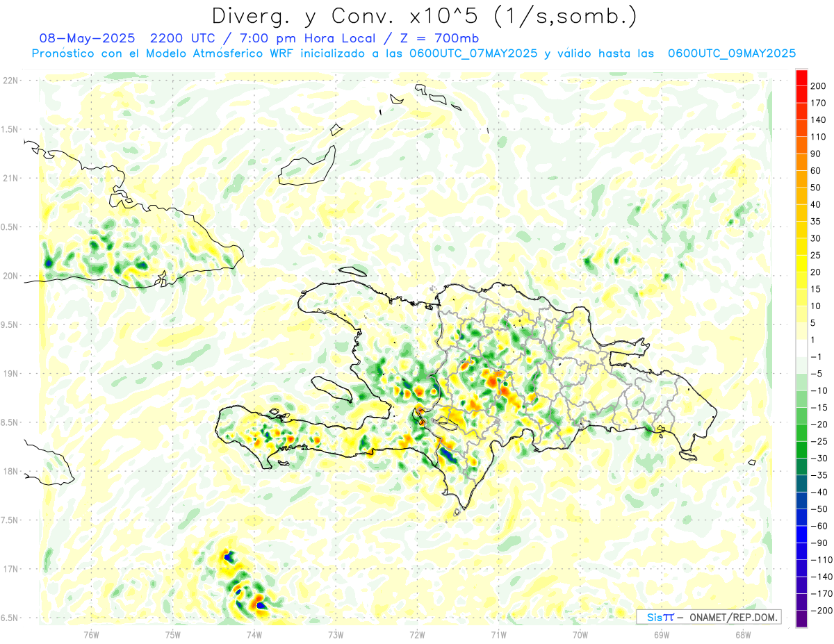Click the positive '60' color scale value
The image size is (834, 644).
[816, 170]
